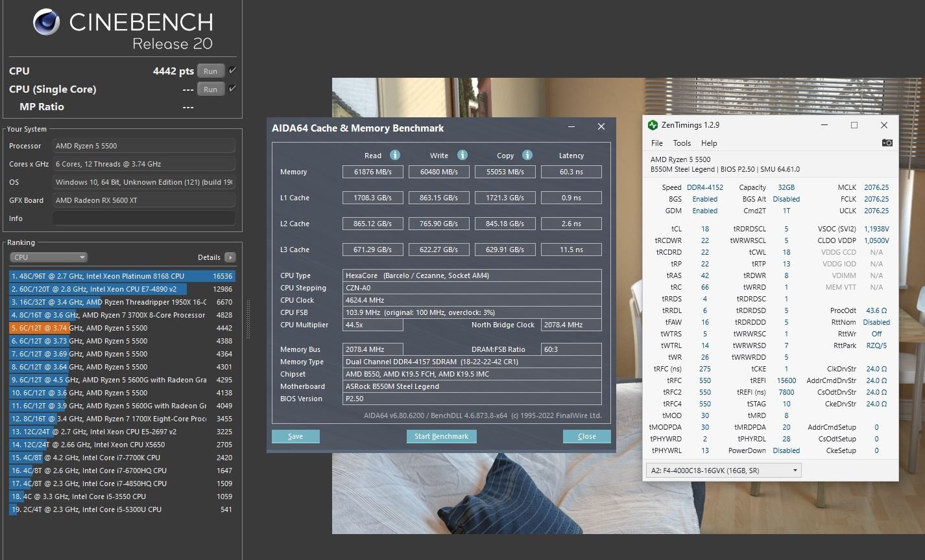
Task: Minimize the AIDA64 benchmark window
Action: (x=571, y=127)
